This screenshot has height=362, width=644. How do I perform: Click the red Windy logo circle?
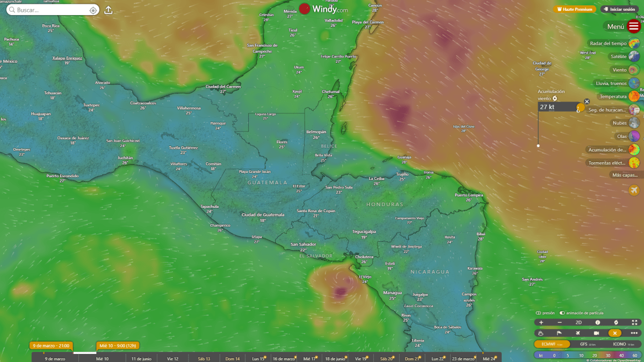[305, 9]
